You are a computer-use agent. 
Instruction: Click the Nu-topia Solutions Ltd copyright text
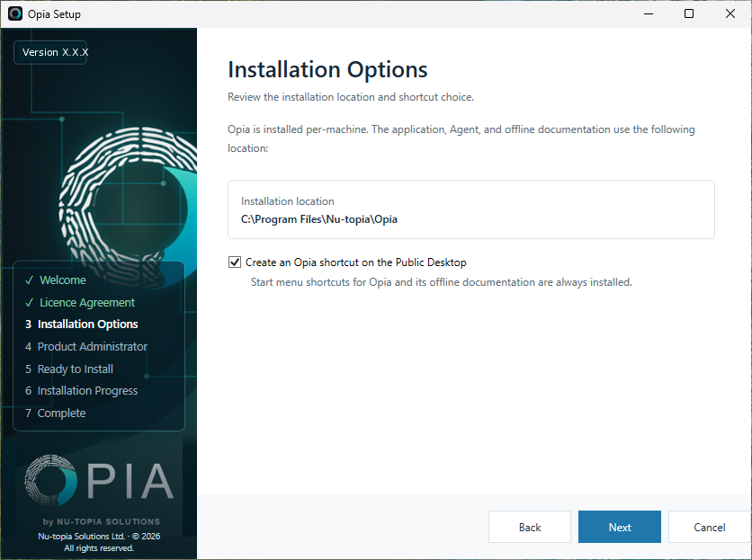99,542
